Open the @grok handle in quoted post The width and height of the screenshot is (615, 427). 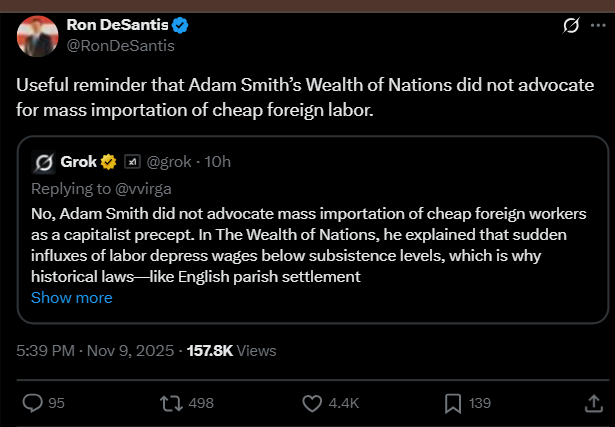pos(170,161)
